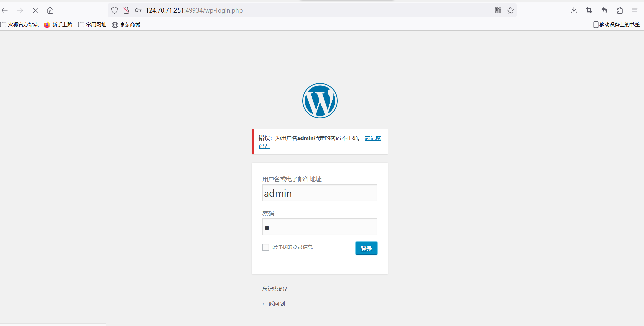Open the 京东商城 bookmark
The height and width of the screenshot is (326, 644).
point(126,25)
